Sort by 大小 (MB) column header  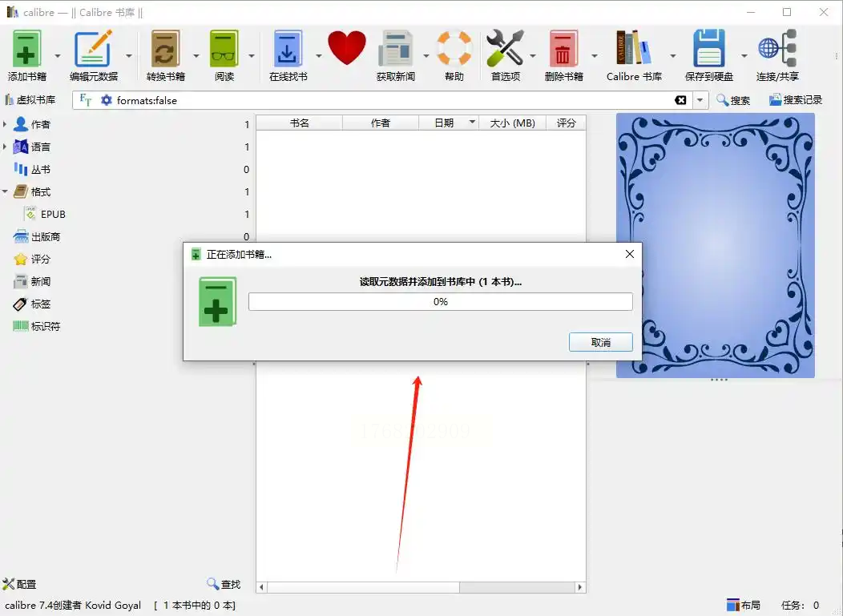tap(512, 123)
